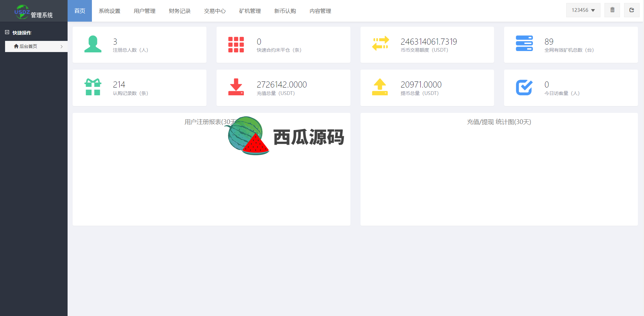Screen dimensions: 644x316
Task: Click the blue checkmark visitors icon
Action: click(x=524, y=88)
